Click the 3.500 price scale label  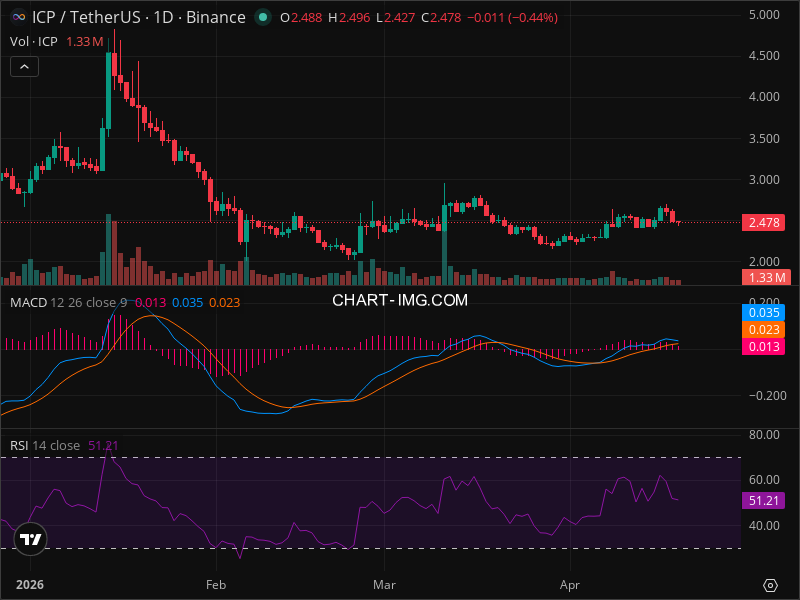(764, 139)
